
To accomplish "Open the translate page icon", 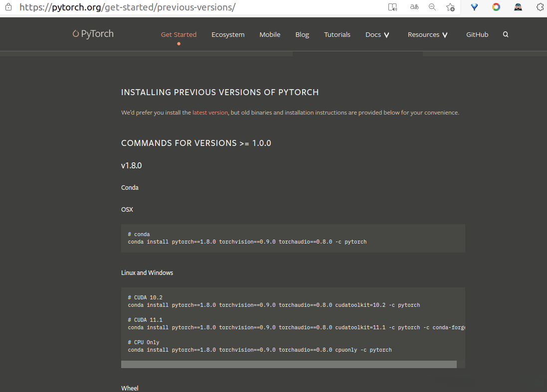I will click(x=414, y=7).
